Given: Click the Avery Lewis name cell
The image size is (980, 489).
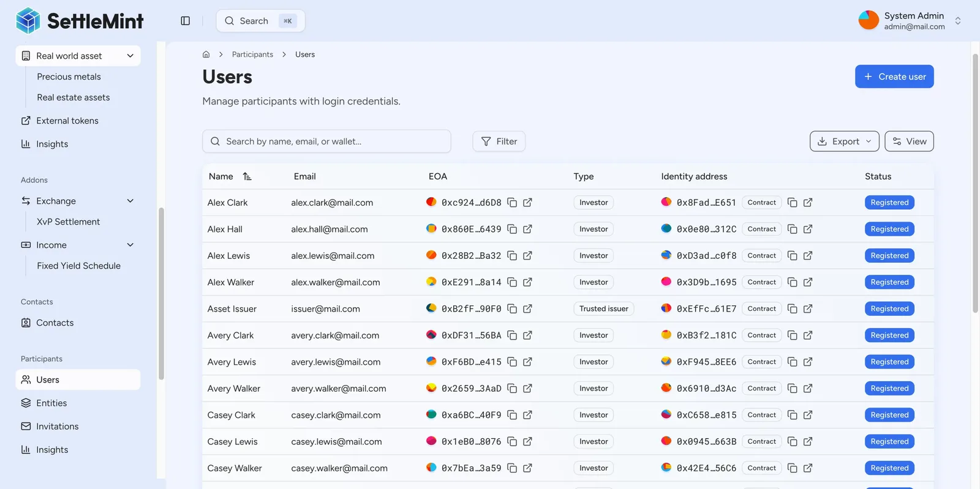Looking at the screenshot, I should pos(232,362).
